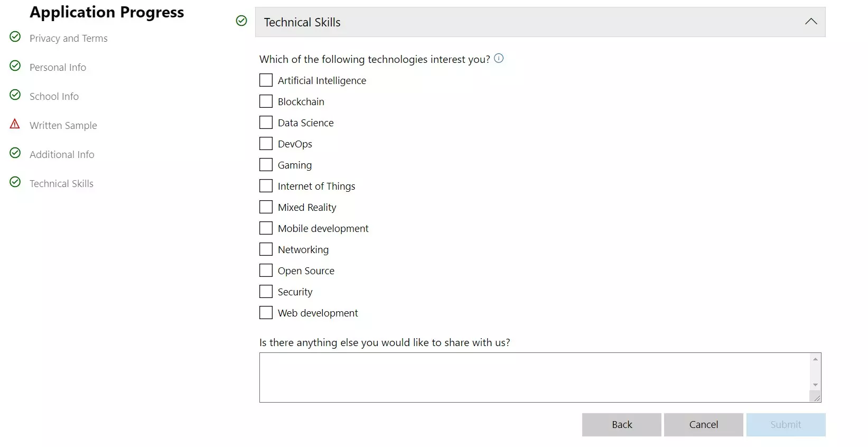Click the textarea scroll up arrow
Viewport: 868px width, 447px height.
tap(815, 359)
